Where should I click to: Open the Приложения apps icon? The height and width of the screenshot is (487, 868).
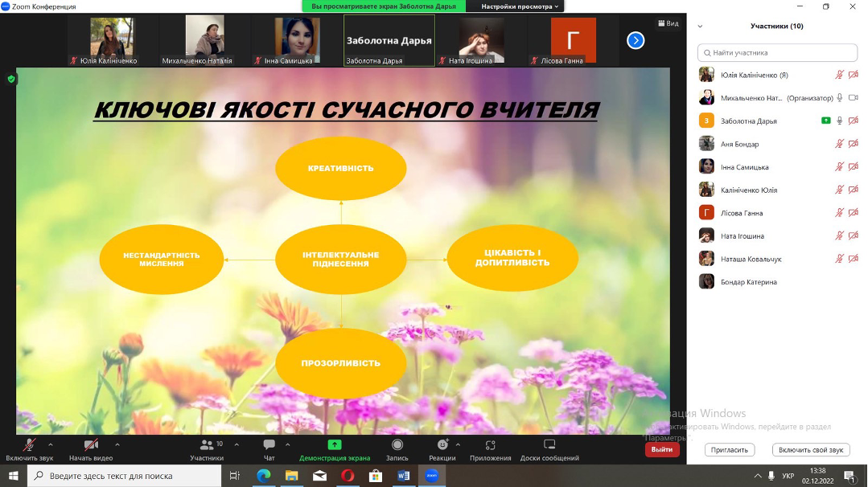(x=491, y=445)
